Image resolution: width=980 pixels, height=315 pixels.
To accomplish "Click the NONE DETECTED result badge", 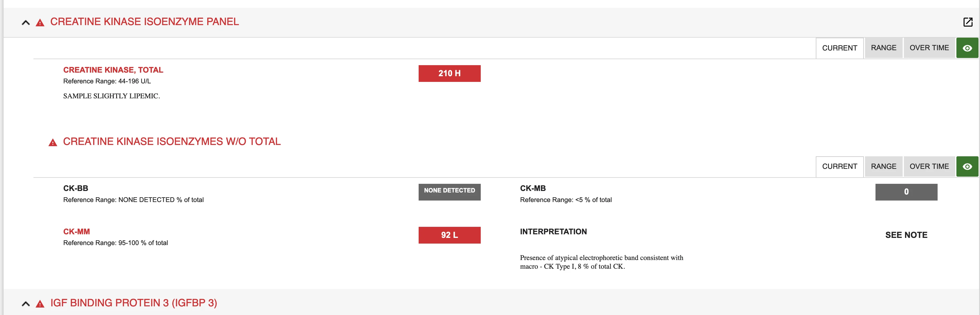I will coord(449,192).
